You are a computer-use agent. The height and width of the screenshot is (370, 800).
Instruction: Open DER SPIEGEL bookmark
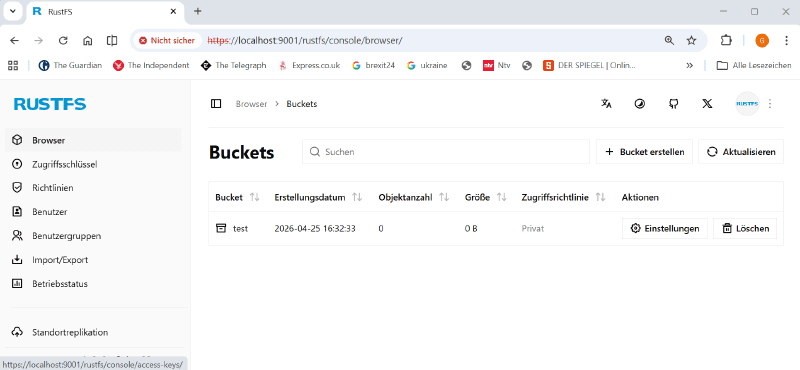tap(590, 65)
